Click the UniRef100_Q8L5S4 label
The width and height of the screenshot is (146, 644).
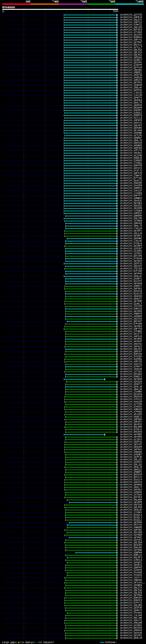coord(131,50)
